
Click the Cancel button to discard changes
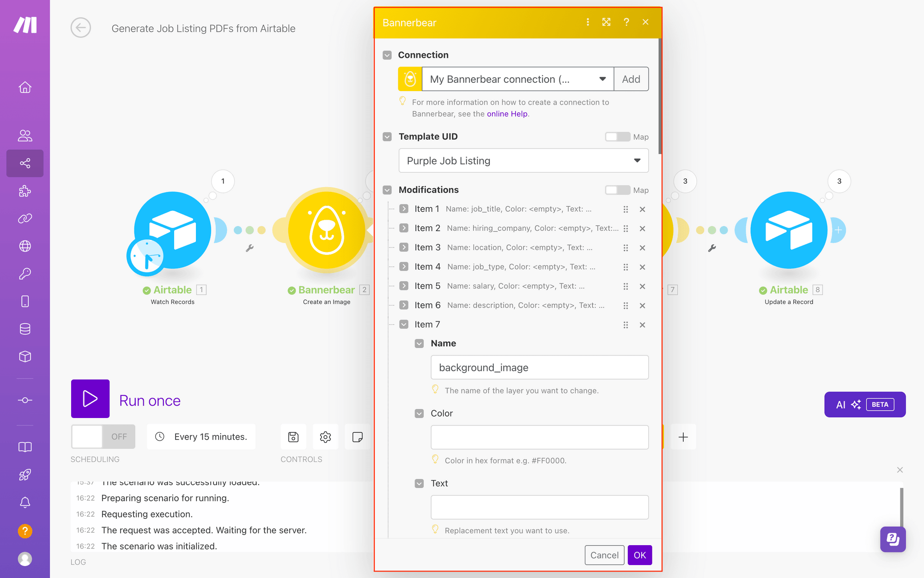pyautogui.click(x=603, y=554)
